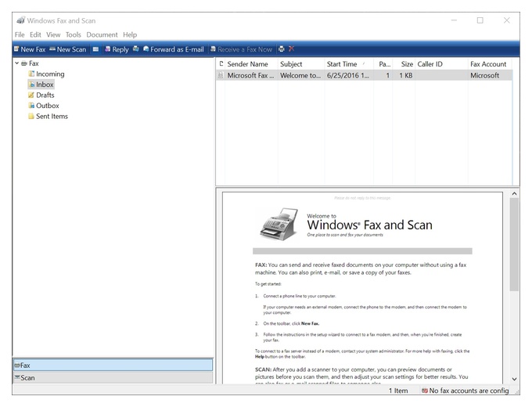Forward the fax as E-mail
This screenshot has height=407, width=532.
pos(174,49)
